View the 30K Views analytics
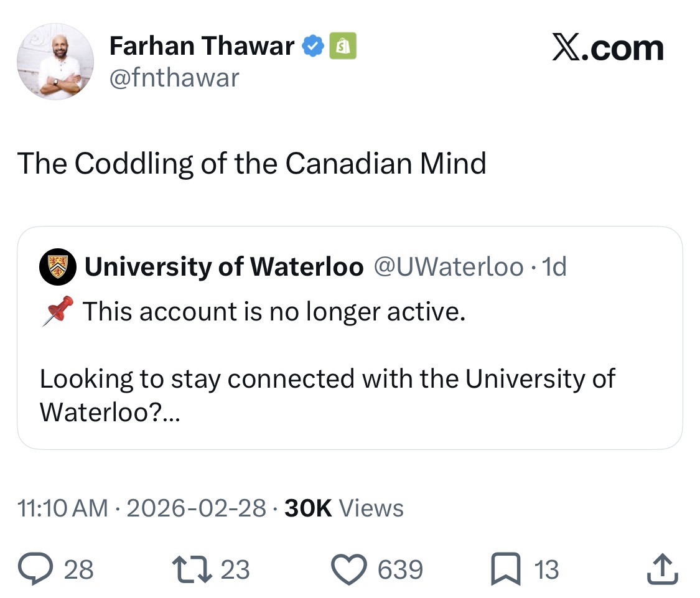700x598 pixels. point(343,508)
